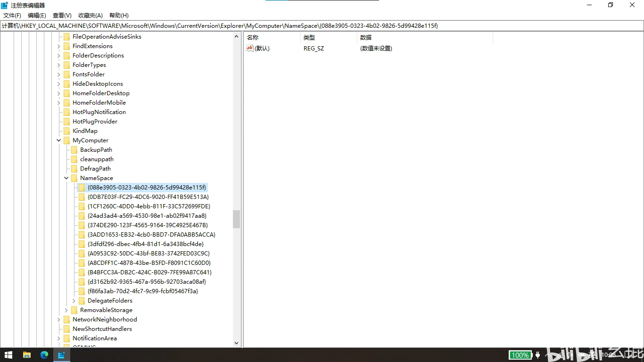
Task: Click the HomeFolderMobile folder icon
Action: [66, 103]
